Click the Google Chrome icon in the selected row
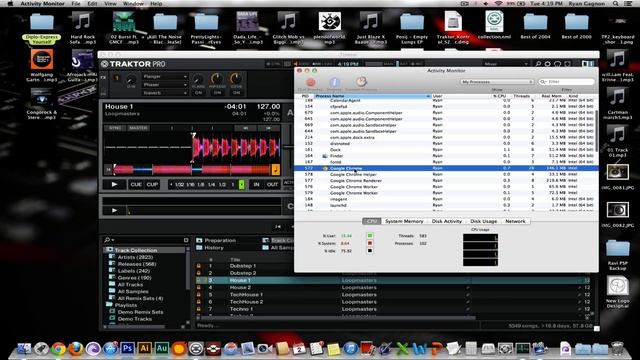The width and height of the screenshot is (640, 360). (325, 168)
